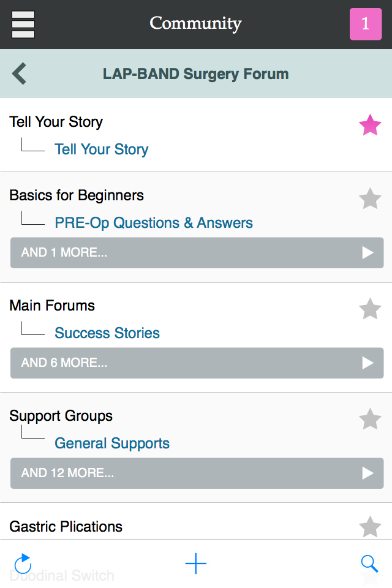Open search with the magnifier icon
The height and width of the screenshot is (588, 392).
pos(369,563)
